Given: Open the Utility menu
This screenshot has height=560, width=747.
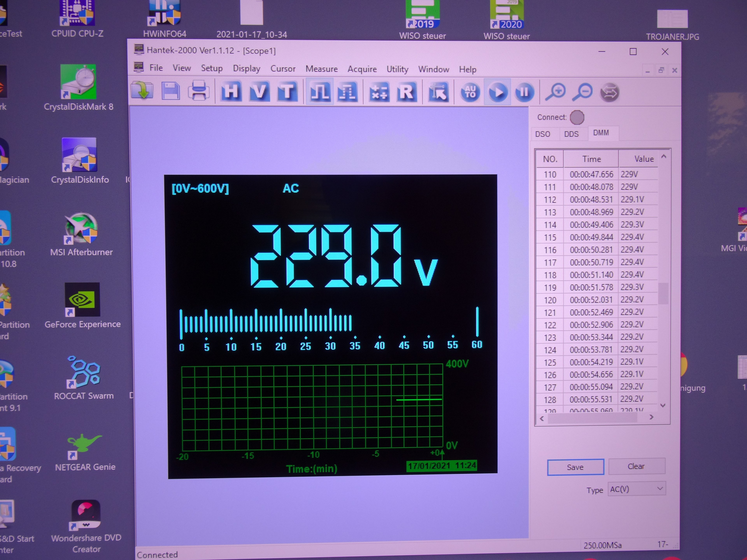Looking at the screenshot, I should click(x=397, y=69).
